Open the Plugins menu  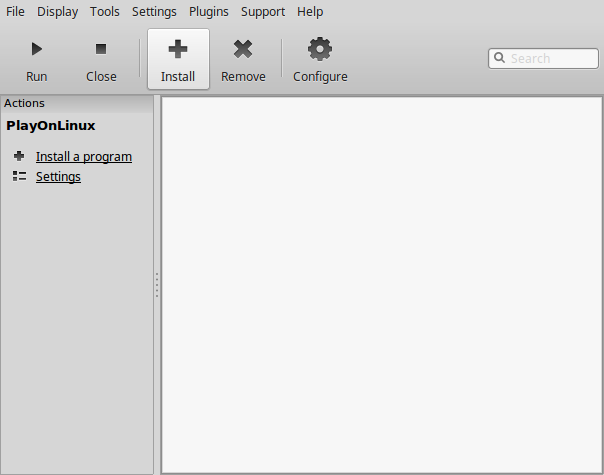(x=209, y=12)
